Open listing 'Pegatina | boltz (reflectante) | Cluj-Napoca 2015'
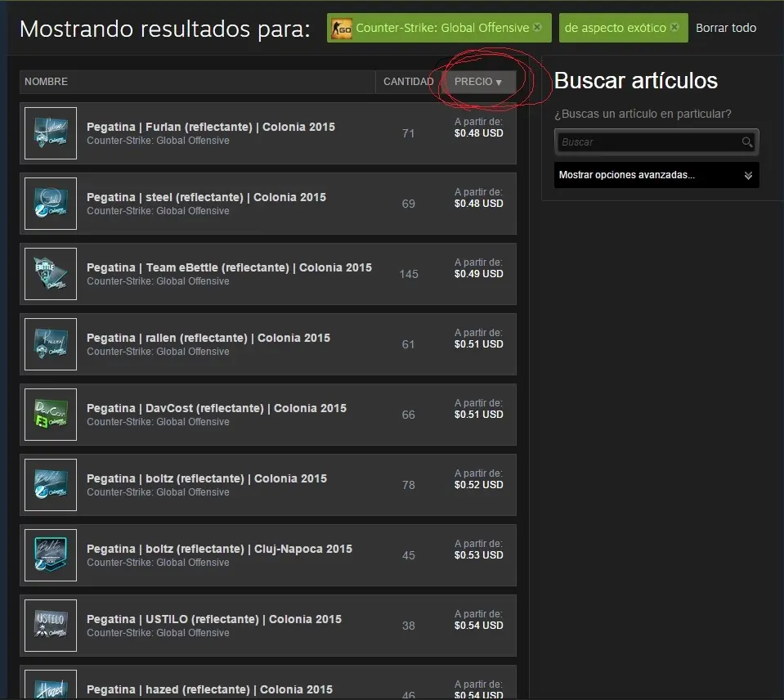Viewport: 784px width, 700px height. (219, 549)
